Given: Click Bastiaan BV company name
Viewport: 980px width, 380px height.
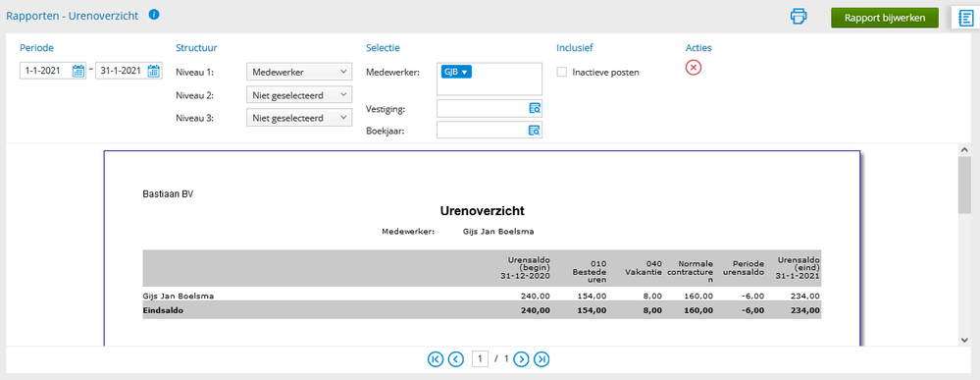Looking at the screenshot, I should (168, 194).
